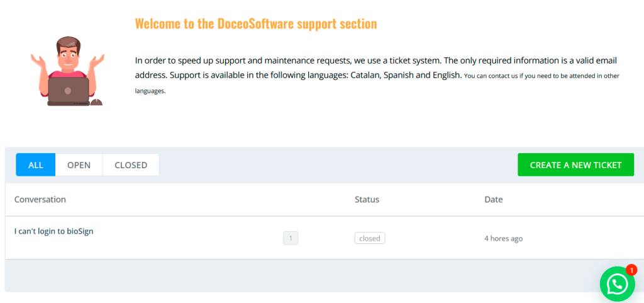Click the closed status label on the ticket
Image resolution: width=644 pixels, height=303 pixels.
[x=370, y=239]
